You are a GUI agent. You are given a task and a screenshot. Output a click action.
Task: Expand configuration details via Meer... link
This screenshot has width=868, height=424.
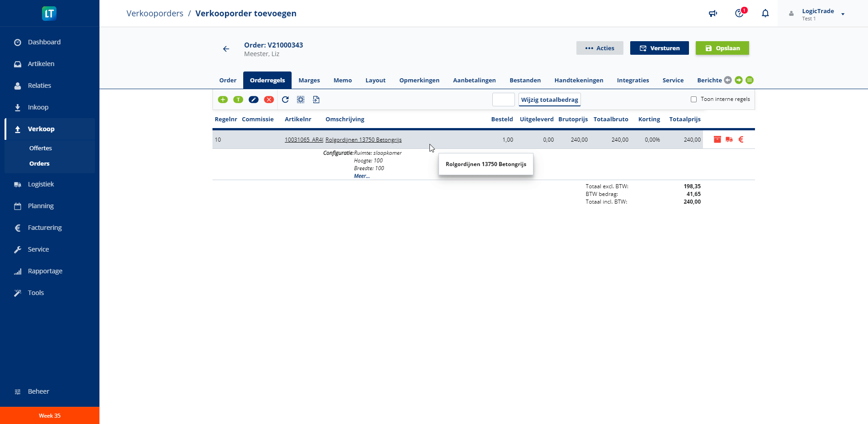tap(362, 176)
